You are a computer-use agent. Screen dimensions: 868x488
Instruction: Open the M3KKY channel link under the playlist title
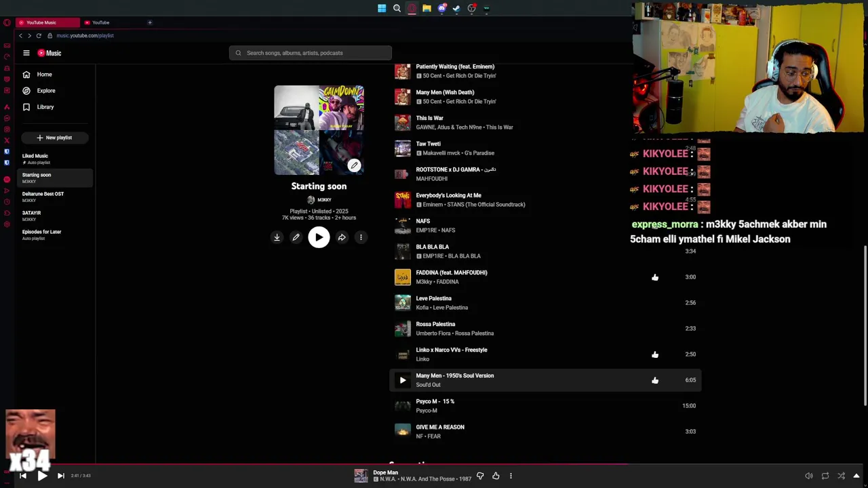(x=319, y=200)
